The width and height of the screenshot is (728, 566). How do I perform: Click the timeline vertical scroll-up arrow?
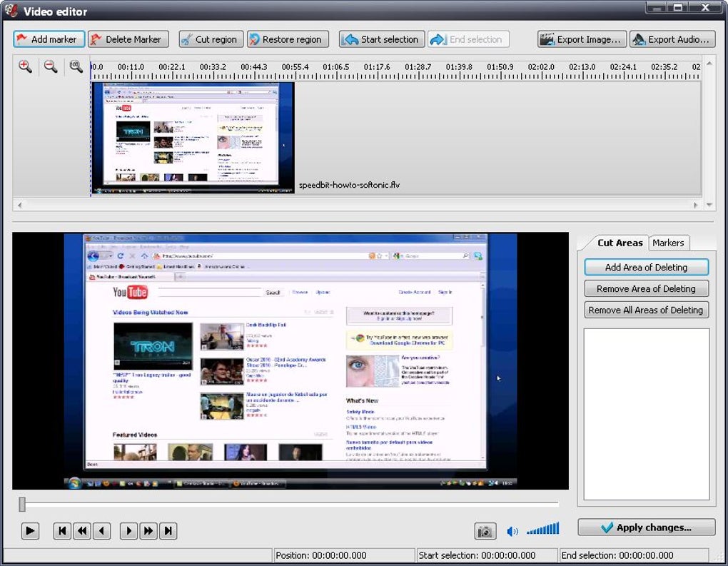click(x=709, y=63)
